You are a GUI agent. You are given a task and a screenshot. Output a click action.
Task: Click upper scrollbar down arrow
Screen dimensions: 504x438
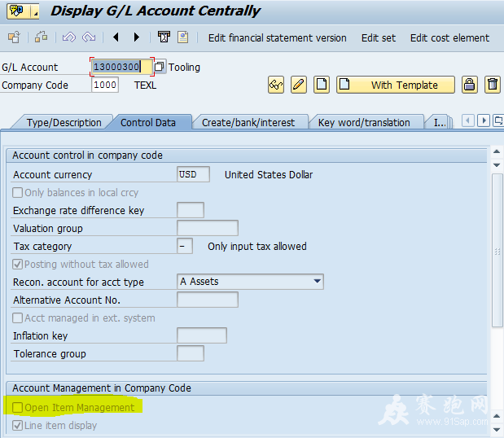pos(497,165)
